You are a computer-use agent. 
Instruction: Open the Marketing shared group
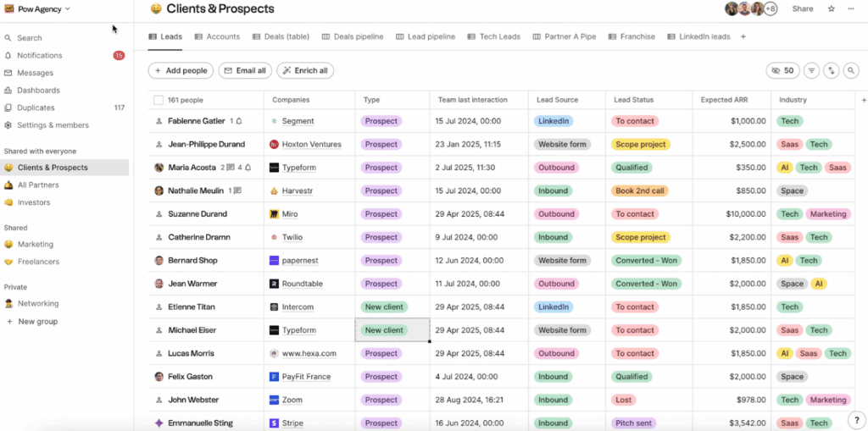[x=36, y=244]
